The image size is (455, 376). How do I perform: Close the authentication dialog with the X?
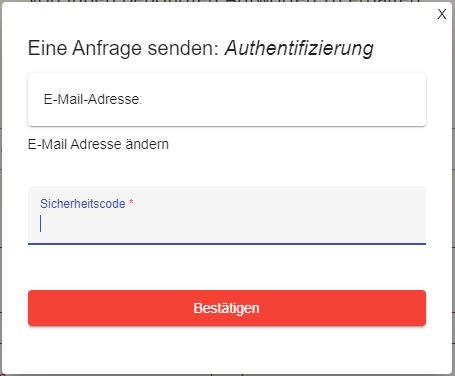pos(442,14)
